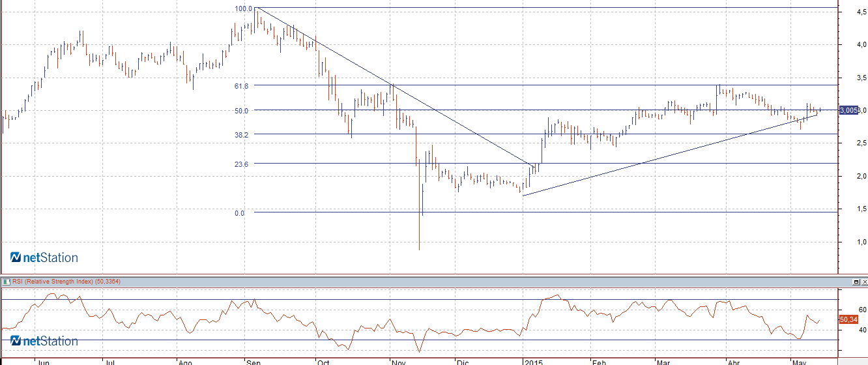The height and width of the screenshot is (365, 868).
Task: Click the Jul label on time axis
Action: (110, 361)
